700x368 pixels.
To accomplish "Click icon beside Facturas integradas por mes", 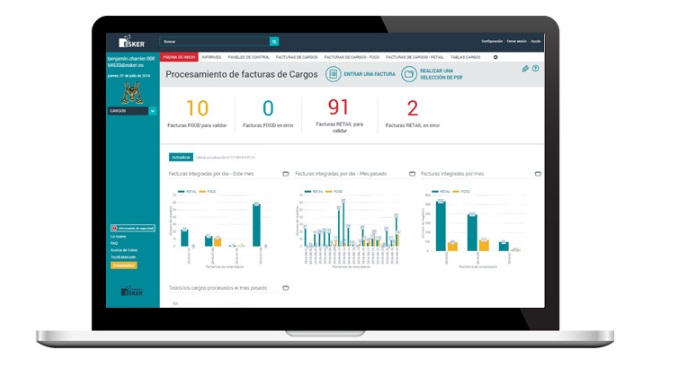I will click(x=538, y=174).
